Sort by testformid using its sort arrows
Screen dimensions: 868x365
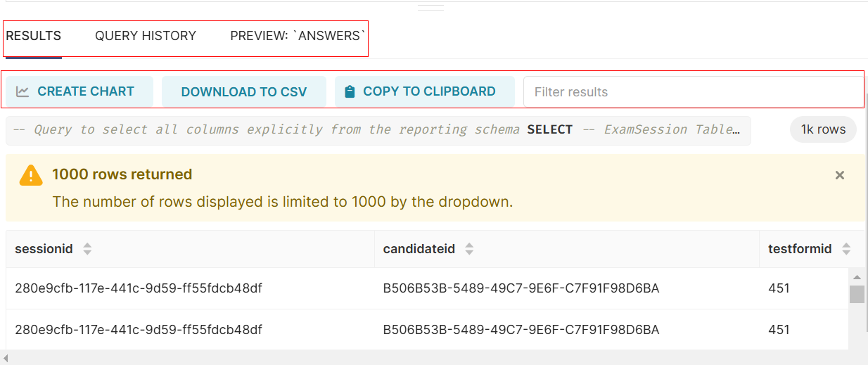coord(846,249)
